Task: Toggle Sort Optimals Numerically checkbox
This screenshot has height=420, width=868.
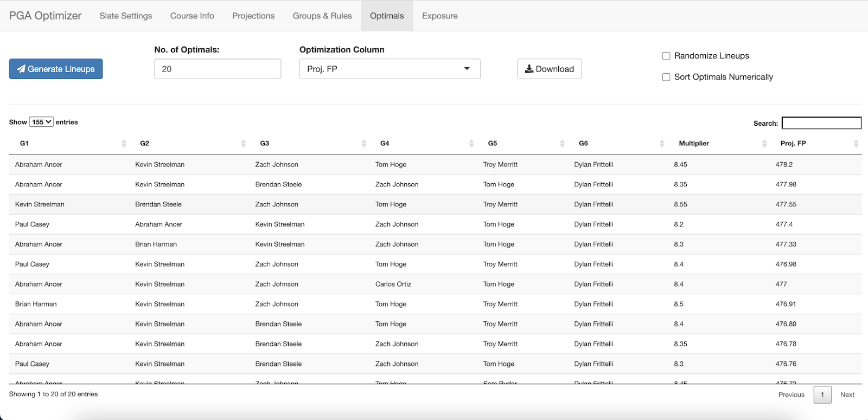Action: point(666,77)
